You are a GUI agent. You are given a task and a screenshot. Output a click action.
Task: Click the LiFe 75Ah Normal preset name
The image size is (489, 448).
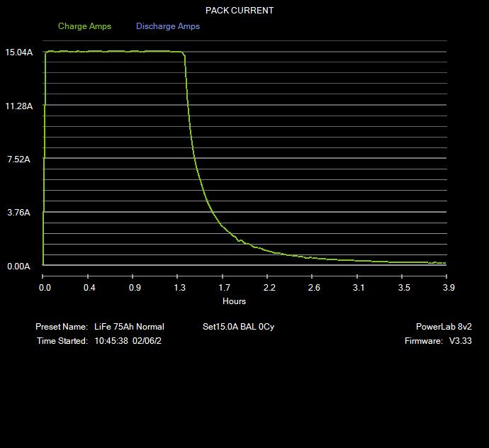(129, 327)
